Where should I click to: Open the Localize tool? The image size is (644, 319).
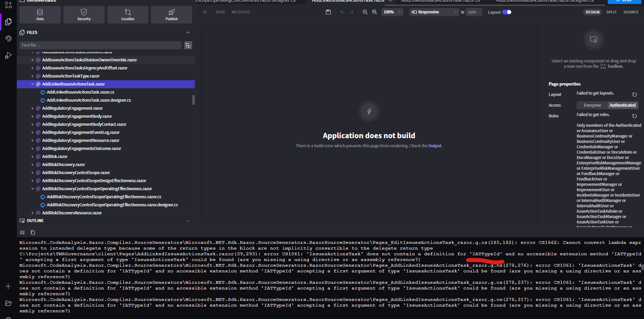(x=128, y=15)
